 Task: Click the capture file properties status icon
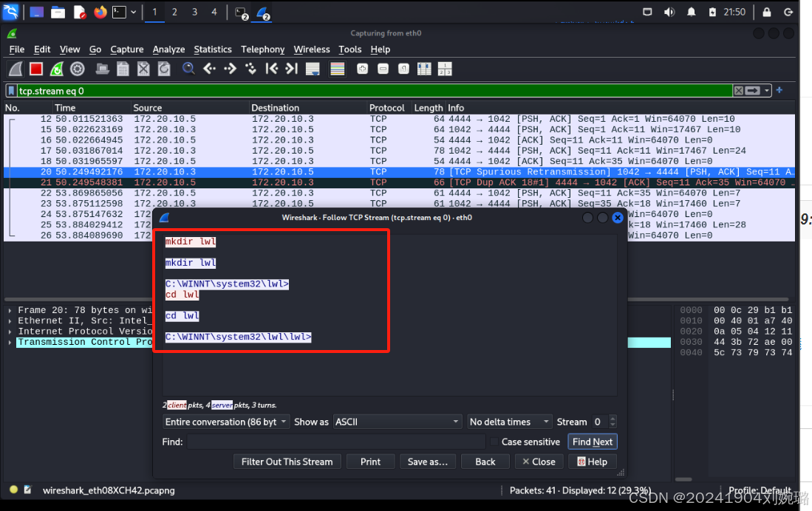click(x=27, y=490)
